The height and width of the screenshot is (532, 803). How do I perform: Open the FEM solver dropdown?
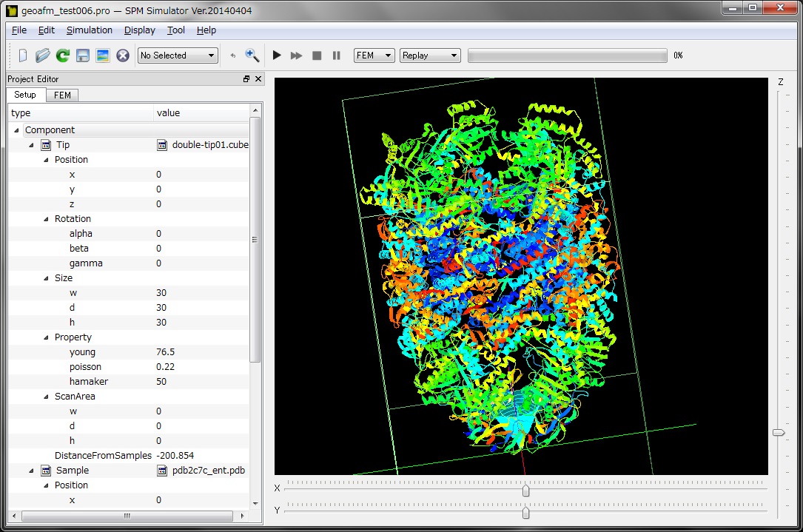pos(374,55)
